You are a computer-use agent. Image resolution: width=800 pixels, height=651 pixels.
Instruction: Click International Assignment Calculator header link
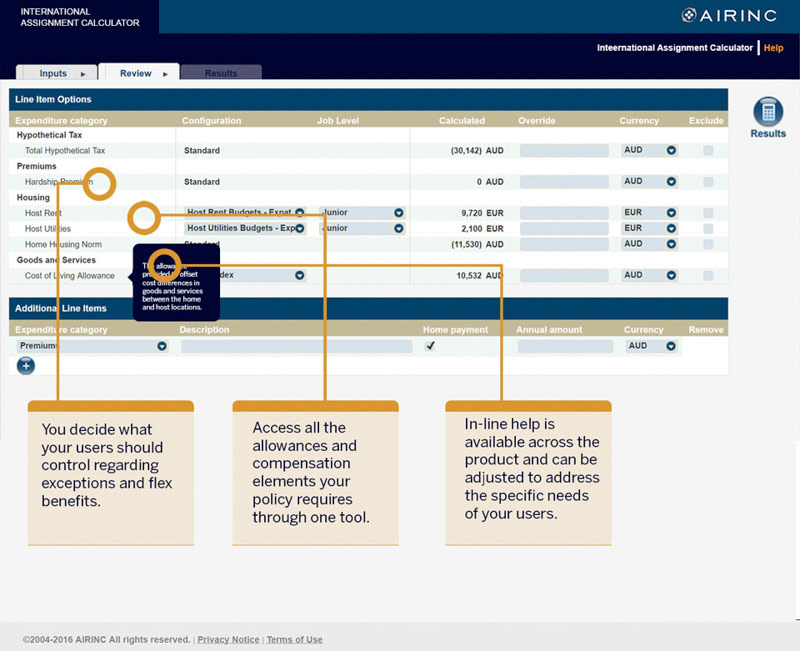[x=674, y=48]
